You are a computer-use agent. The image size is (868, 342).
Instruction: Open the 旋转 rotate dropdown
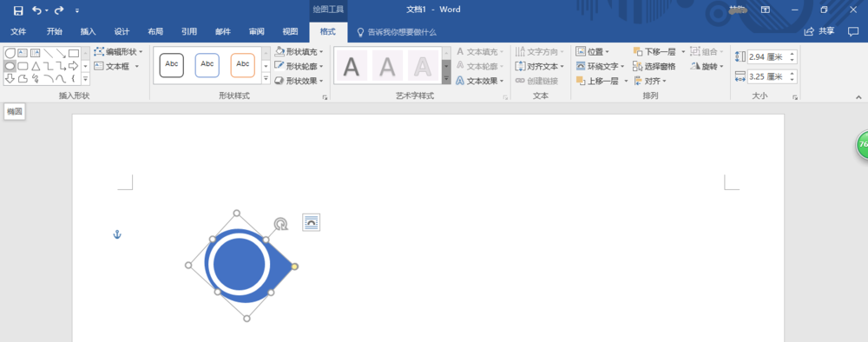707,66
